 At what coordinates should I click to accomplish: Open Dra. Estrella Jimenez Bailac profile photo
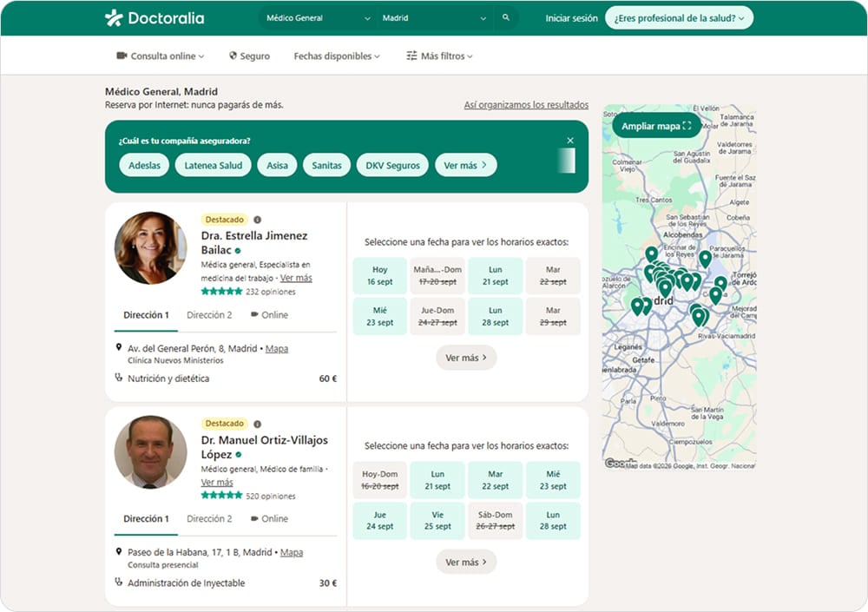[150, 248]
